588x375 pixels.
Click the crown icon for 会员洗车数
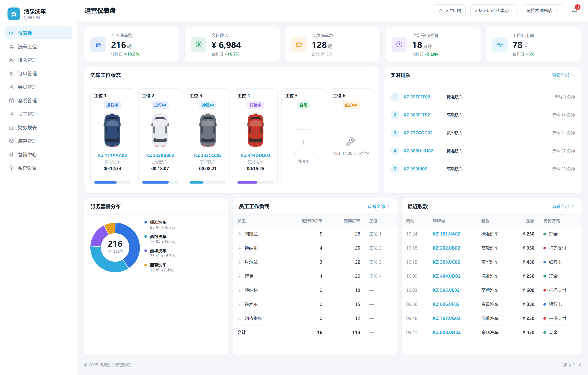pos(299,44)
